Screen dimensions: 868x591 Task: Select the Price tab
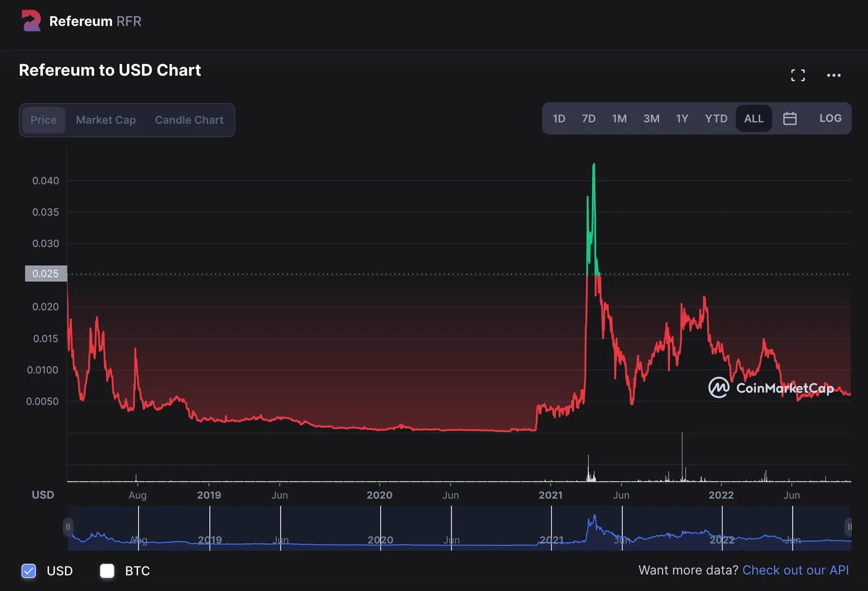43,120
